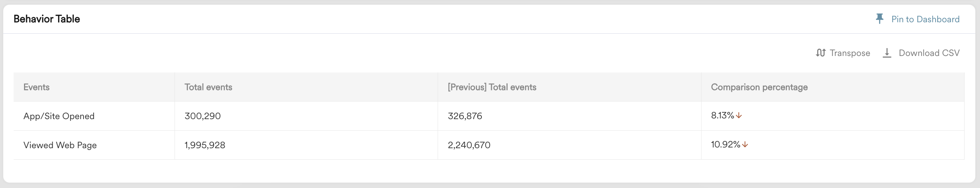The image size is (980, 188).
Task: Select the Viewed Web Page row label
Action: pyautogui.click(x=60, y=145)
